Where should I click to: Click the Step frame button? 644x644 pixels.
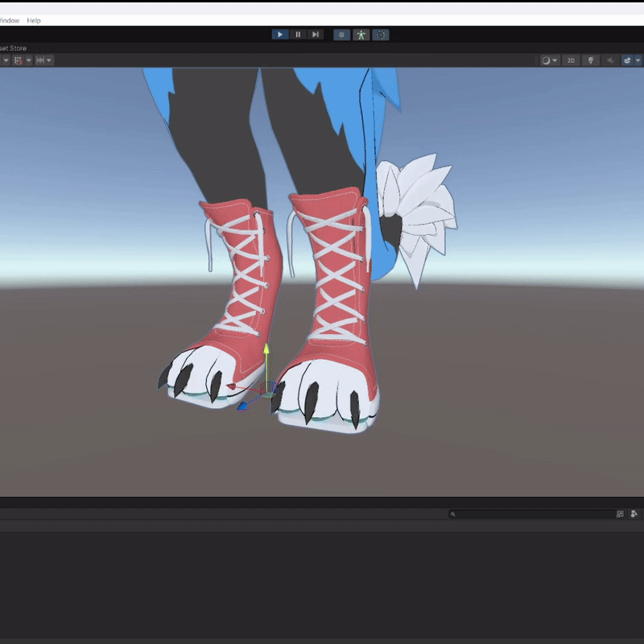click(315, 35)
